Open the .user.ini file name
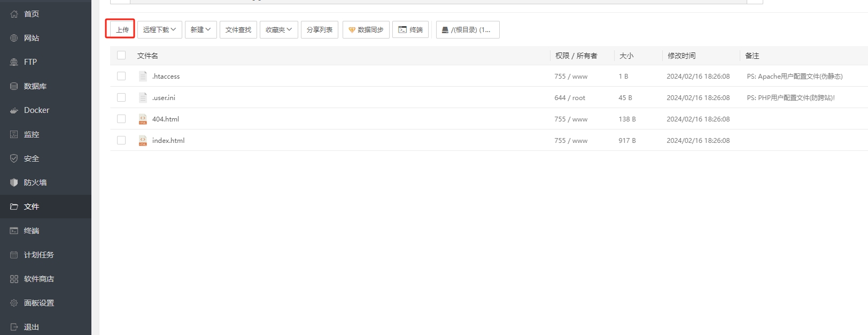This screenshot has height=335, width=868. [x=164, y=97]
